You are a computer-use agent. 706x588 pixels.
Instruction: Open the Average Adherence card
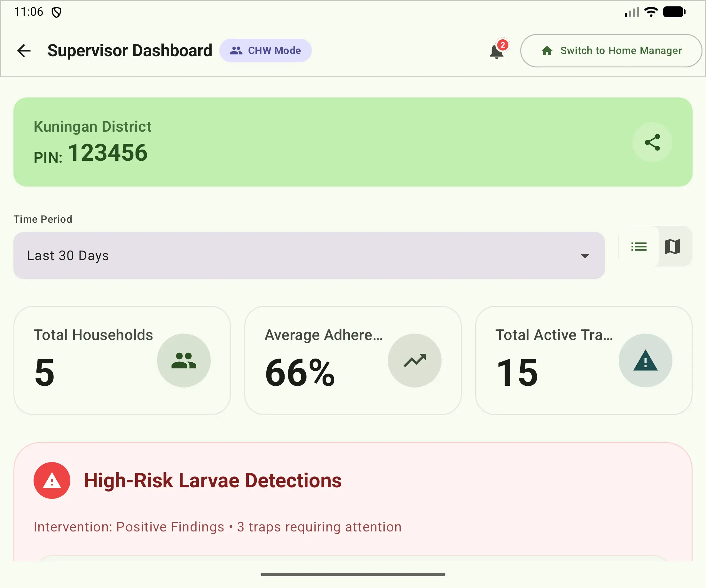click(x=353, y=360)
